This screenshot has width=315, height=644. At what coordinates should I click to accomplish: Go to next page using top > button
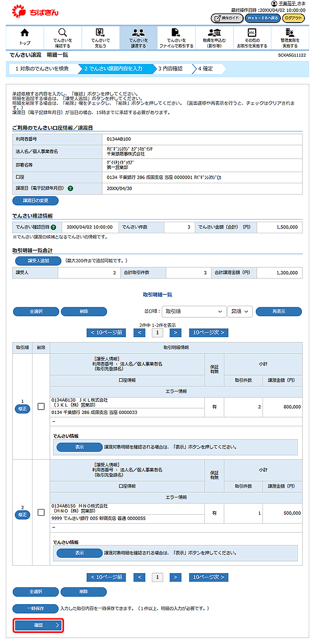coord(176,333)
